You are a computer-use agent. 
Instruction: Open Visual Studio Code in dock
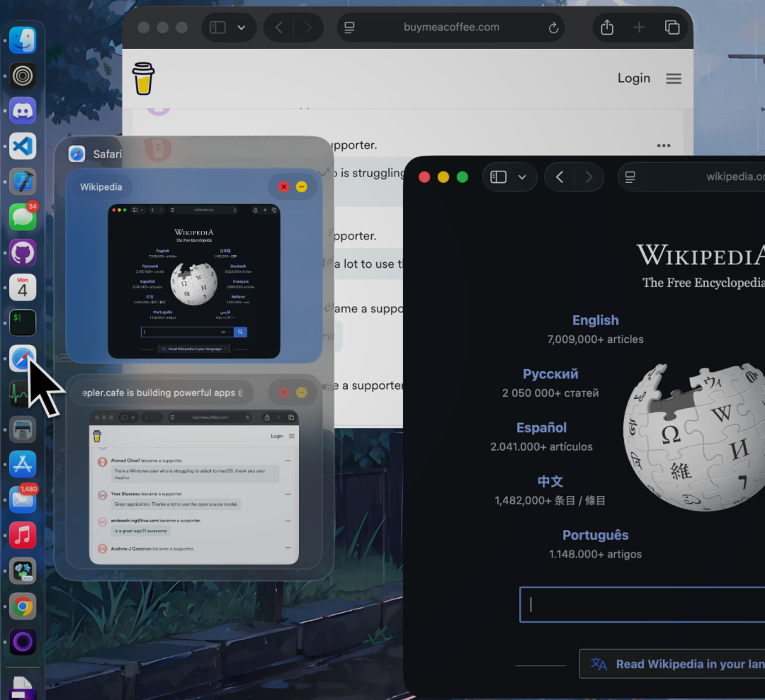[x=23, y=146]
